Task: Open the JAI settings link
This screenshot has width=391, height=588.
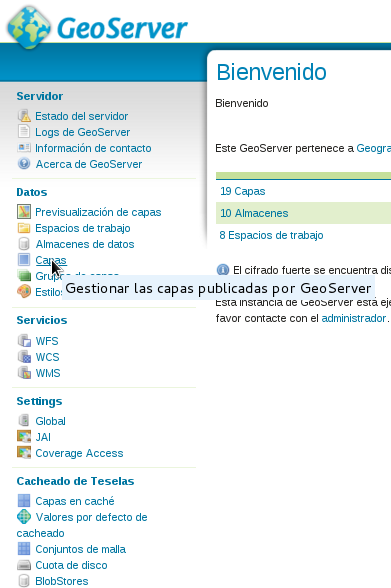Action: pyautogui.click(x=43, y=437)
